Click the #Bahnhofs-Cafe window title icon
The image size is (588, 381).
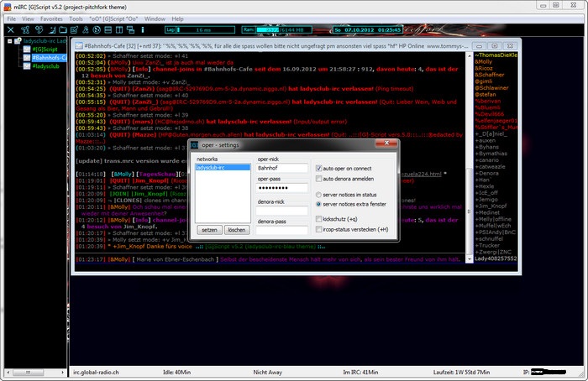click(x=79, y=45)
